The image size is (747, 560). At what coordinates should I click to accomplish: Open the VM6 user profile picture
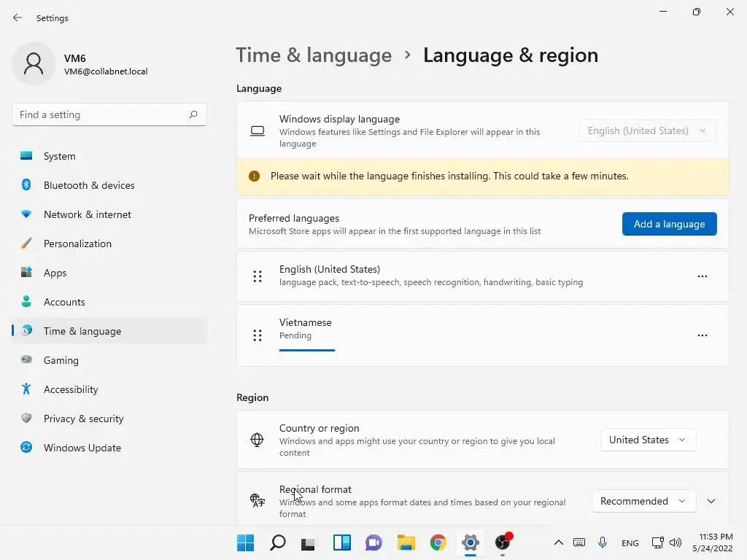[x=34, y=64]
